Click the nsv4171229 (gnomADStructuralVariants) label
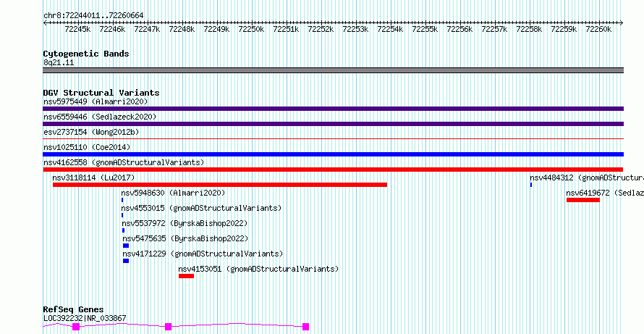The image size is (644, 334). pyautogui.click(x=203, y=254)
